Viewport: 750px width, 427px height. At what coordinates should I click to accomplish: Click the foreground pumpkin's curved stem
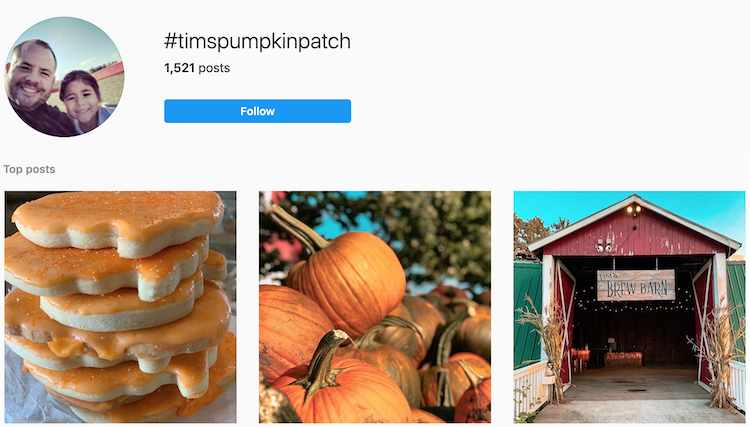(323, 363)
